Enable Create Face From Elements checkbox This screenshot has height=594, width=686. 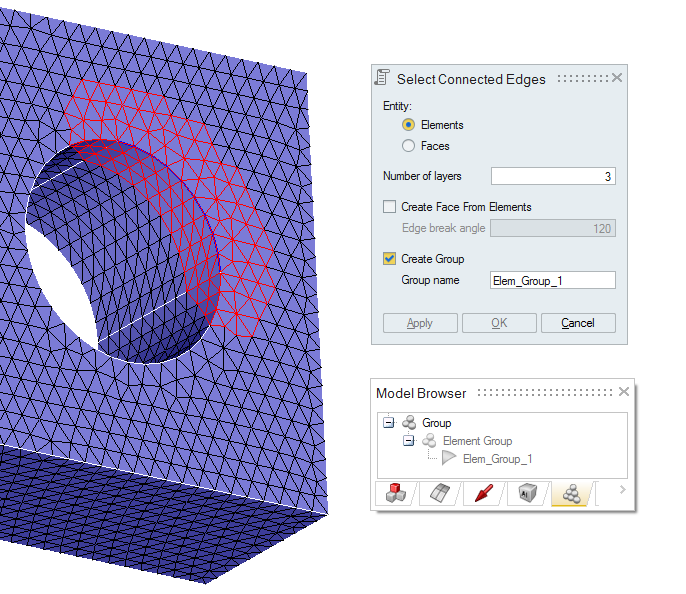[x=390, y=207]
